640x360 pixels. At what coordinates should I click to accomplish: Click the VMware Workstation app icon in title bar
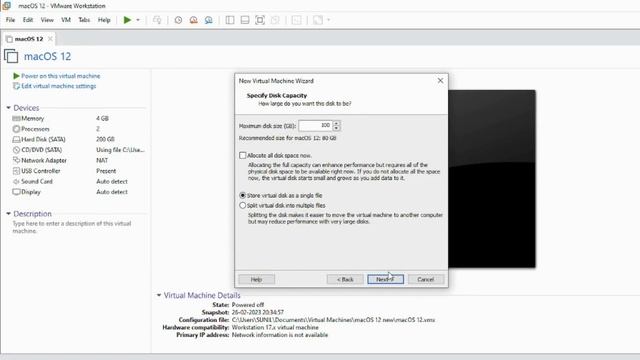7,5
